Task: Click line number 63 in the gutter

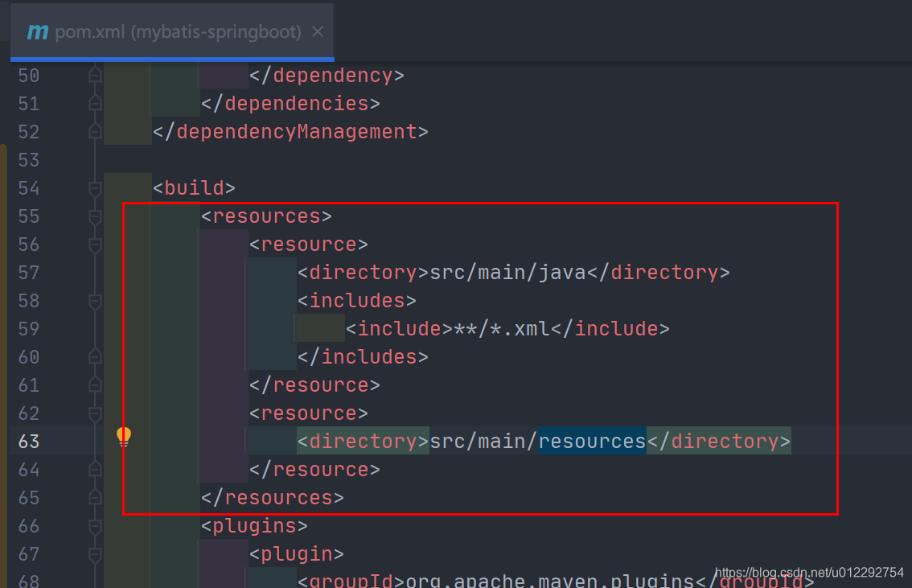Action: (x=28, y=442)
